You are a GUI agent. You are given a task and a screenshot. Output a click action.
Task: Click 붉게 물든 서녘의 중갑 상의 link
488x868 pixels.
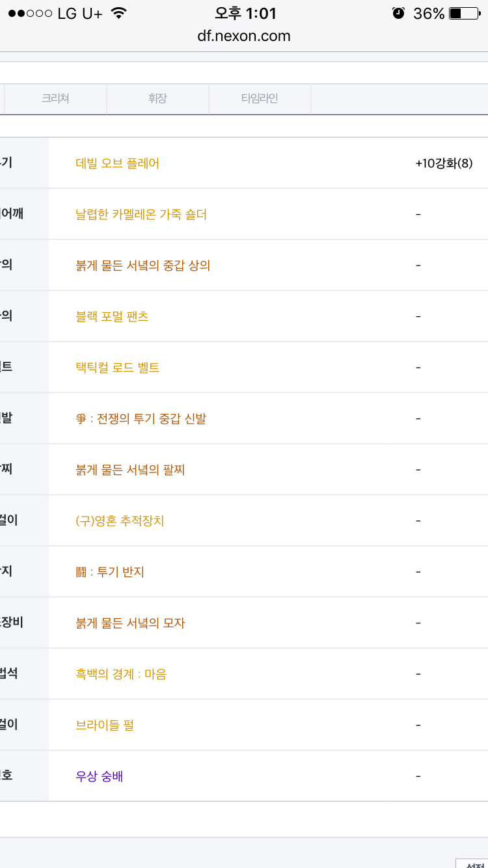coord(143,265)
